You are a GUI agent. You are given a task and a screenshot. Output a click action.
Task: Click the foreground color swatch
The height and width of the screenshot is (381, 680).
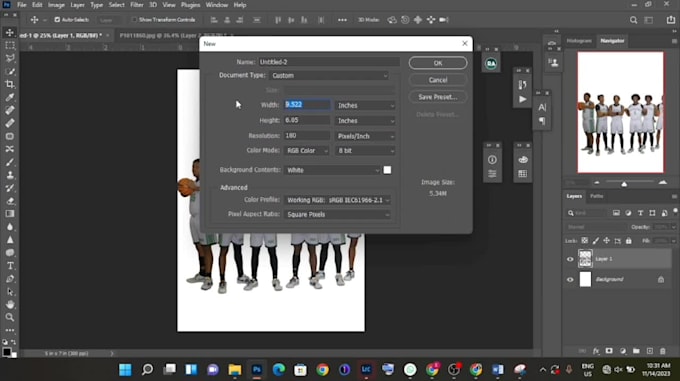tap(7, 352)
